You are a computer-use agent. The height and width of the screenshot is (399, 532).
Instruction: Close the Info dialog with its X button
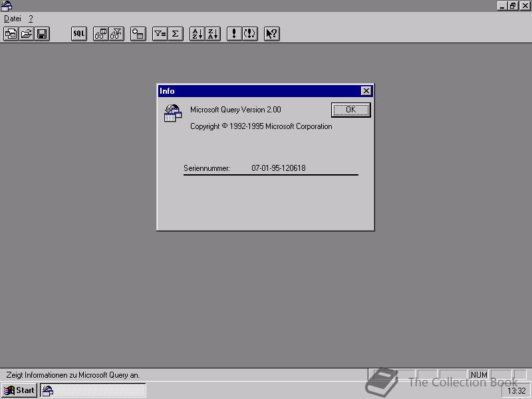366,91
